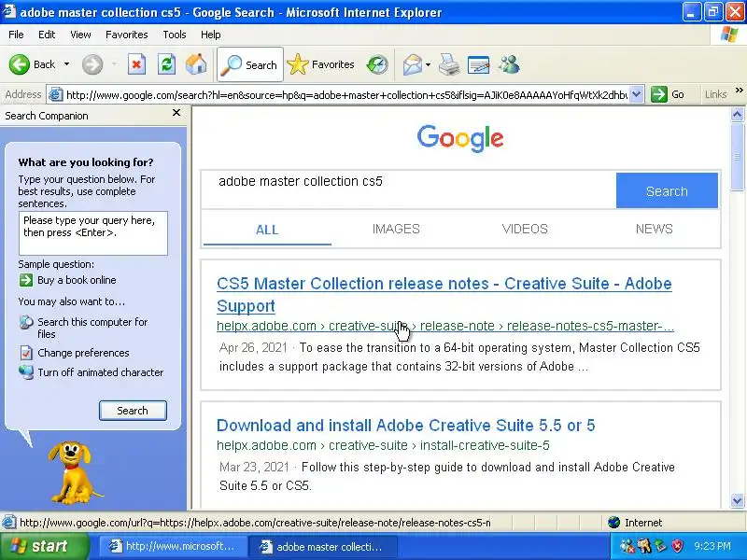Open the Tools menu

[x=175, y=35]
